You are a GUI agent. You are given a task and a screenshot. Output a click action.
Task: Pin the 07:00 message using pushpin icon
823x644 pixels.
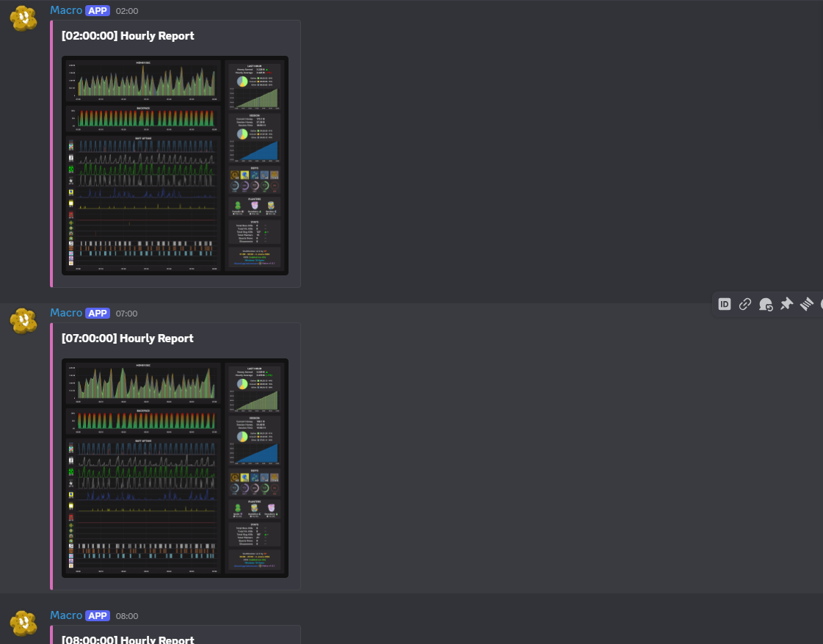[x=786, y=305]
